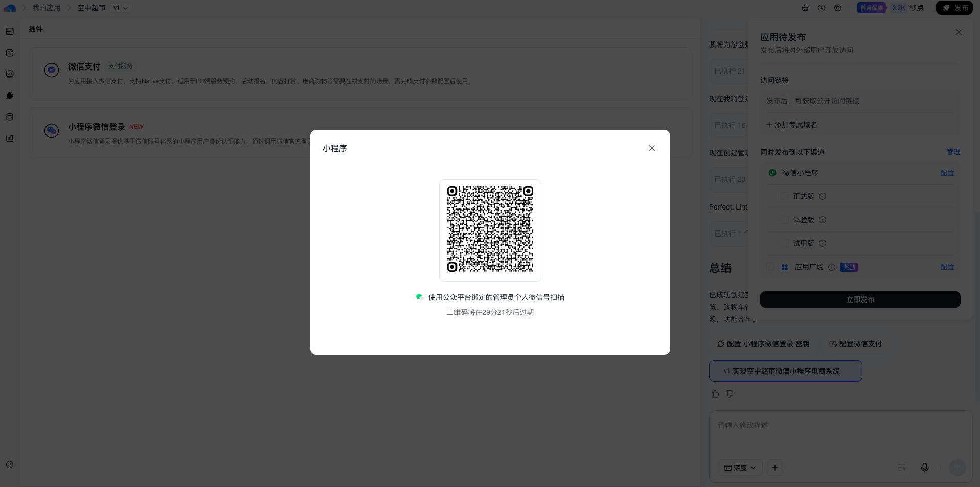Click the code preview sidebar icon
This screenshot has height=487, width=980.
click(x=10, y=74)
